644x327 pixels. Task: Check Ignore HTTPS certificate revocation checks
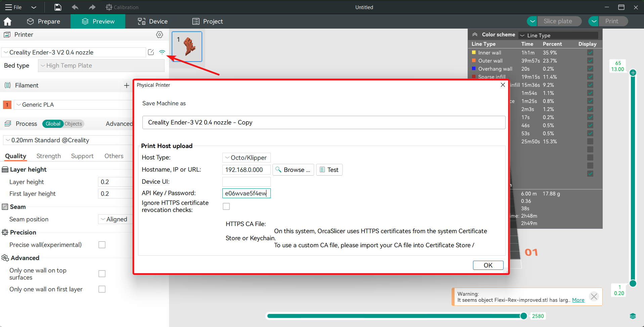point(226,207)
